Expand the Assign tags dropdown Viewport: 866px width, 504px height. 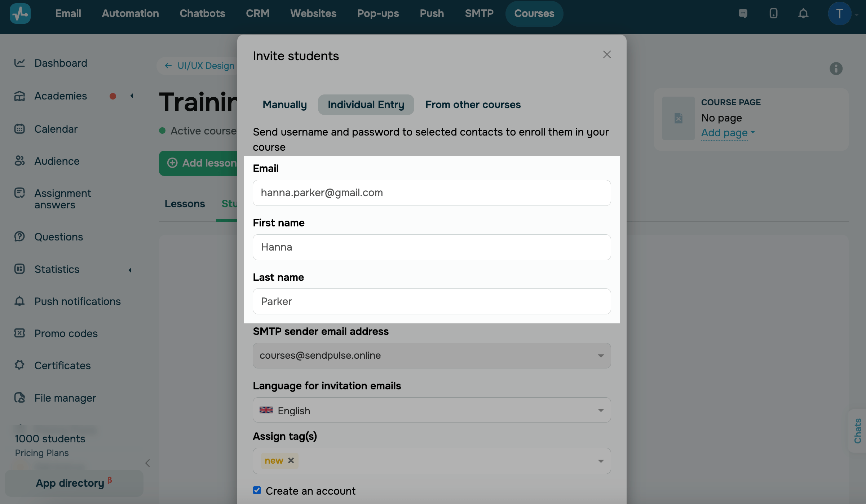coord(600,461)
